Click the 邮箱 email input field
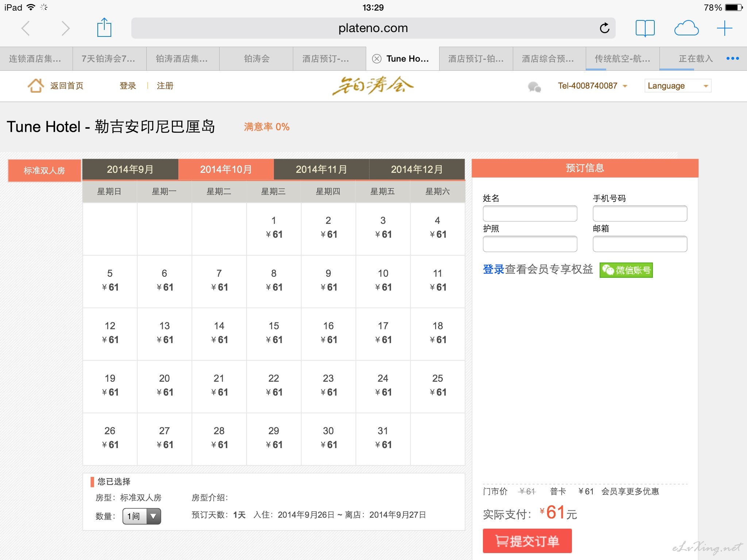The width and height of the screenshot is (747, 560). click(640, 244)
